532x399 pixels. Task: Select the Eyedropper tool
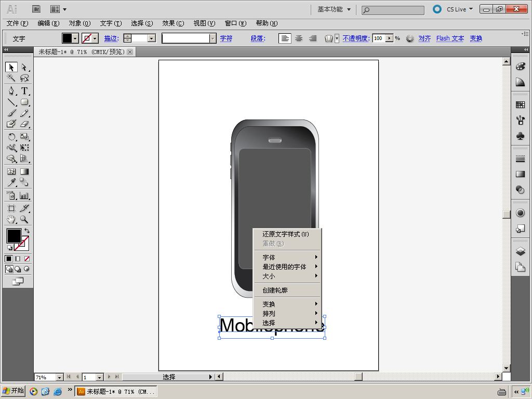[x=11, y=182]
